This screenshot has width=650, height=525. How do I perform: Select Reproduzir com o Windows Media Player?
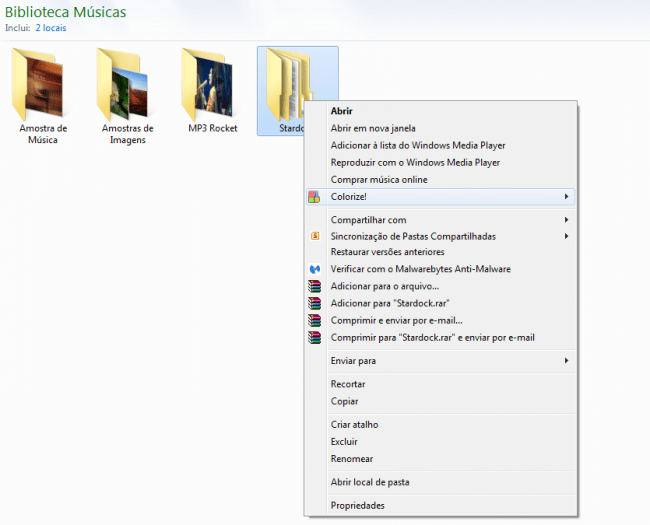click(415, 162)
